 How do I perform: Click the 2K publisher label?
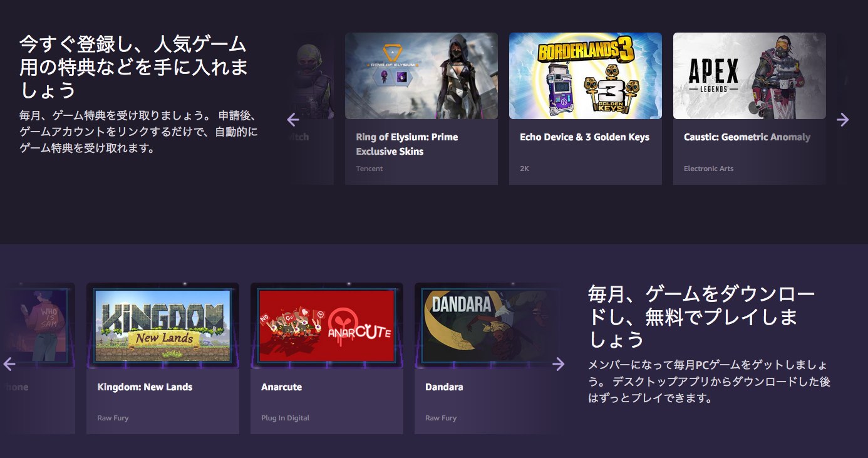[524, 169]
